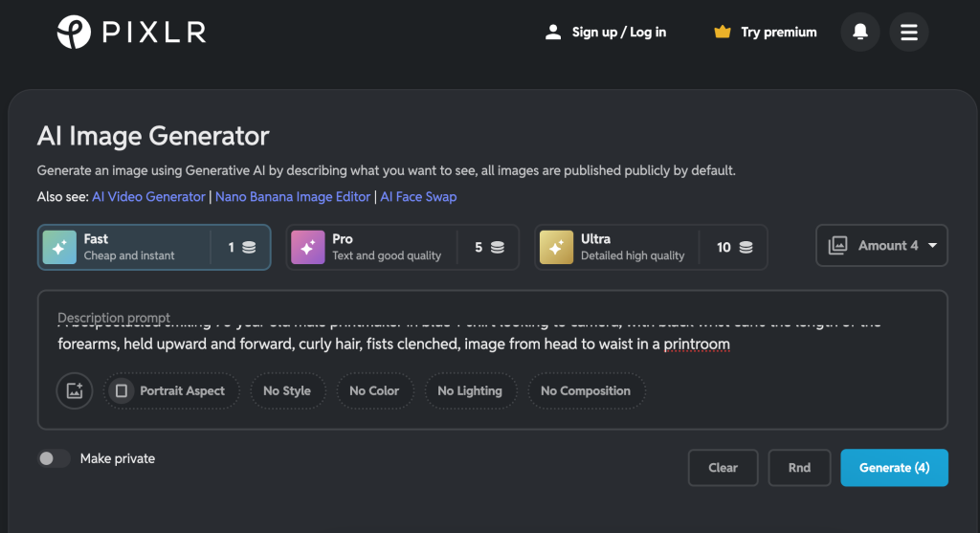Expand the Amount 4 dropdown
The image size is (980, 533).
(x=881, y=246)
